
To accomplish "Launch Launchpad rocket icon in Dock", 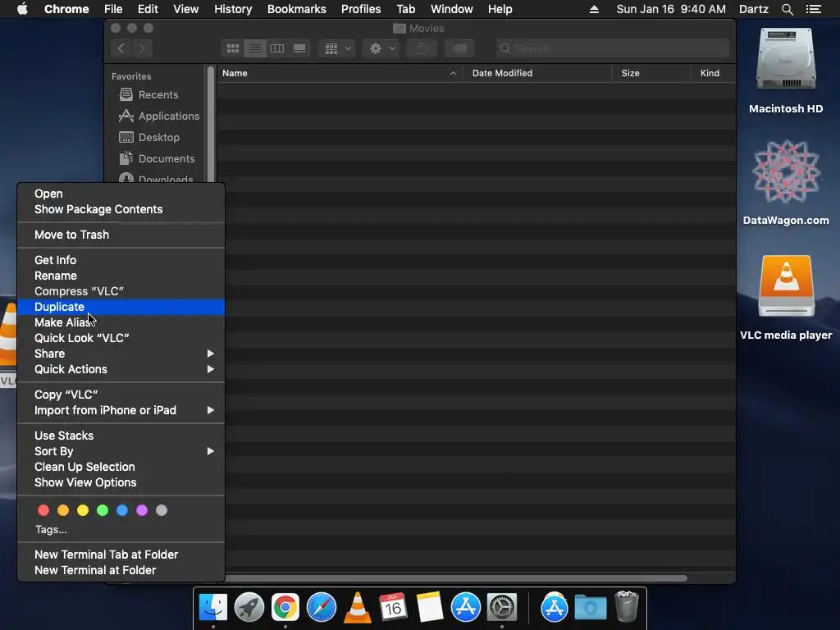I will pos(249,607).
